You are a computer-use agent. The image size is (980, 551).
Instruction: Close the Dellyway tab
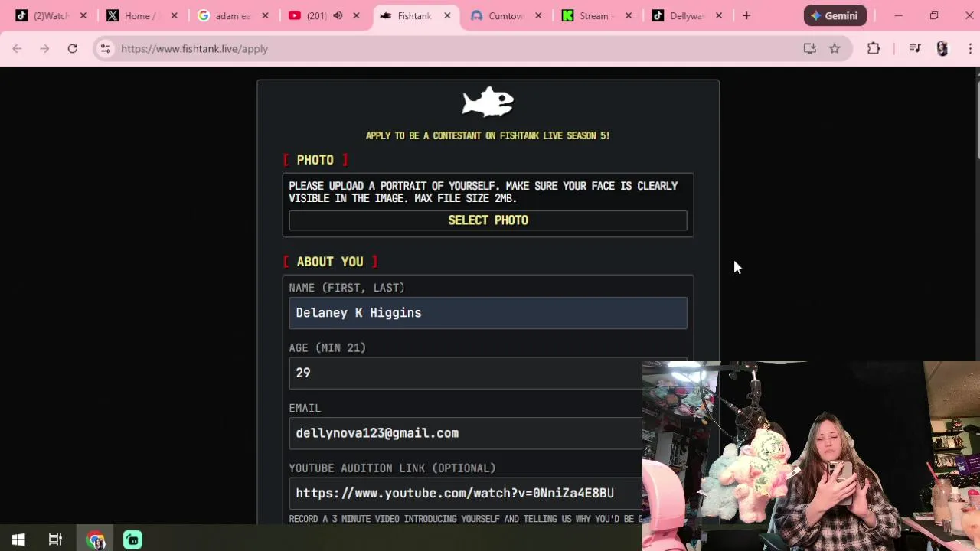[x=719, y=15]
